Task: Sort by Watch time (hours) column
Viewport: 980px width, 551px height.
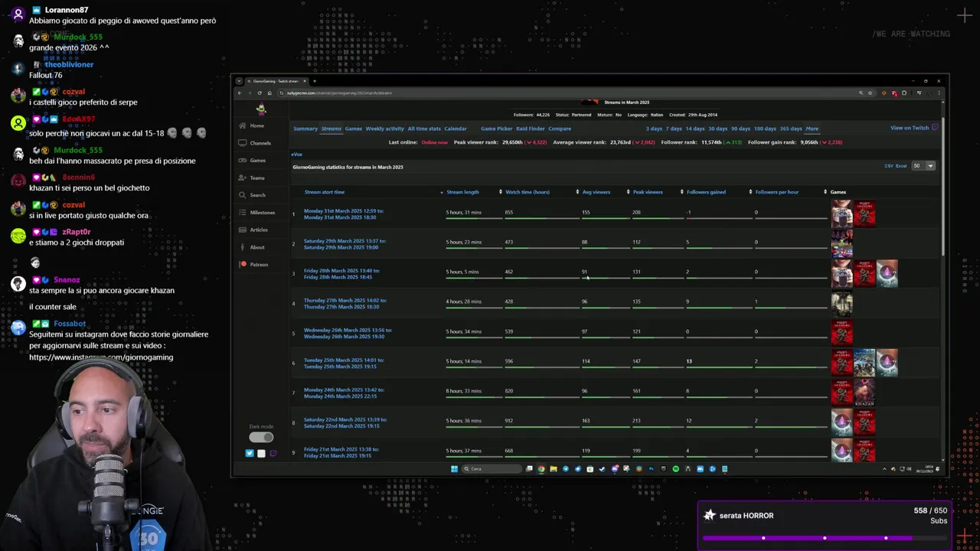Action: tap(528, 192)
